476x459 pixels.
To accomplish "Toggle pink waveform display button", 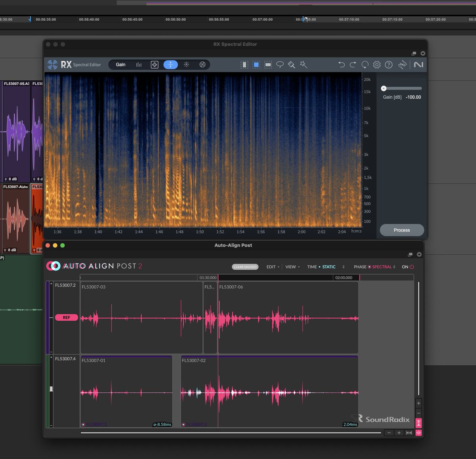I will pos(418,433).
